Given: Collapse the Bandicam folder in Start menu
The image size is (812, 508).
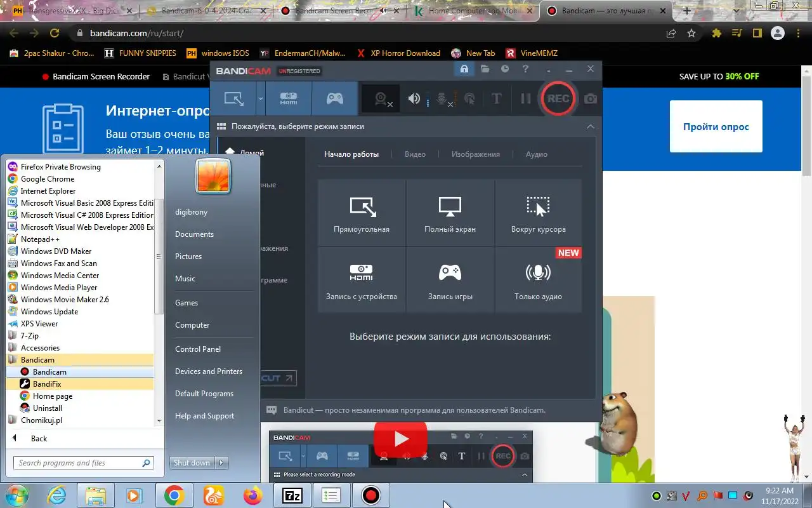Looking at the screenshot, I should pos(80,360).
